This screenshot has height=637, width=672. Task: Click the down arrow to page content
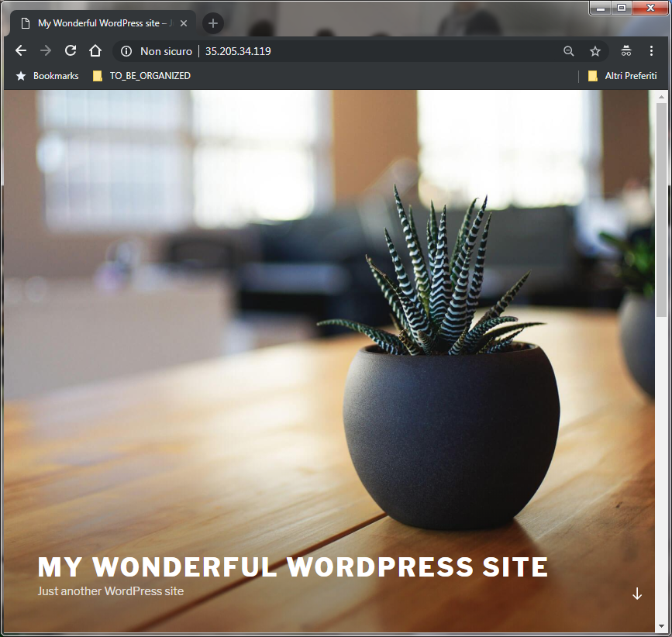click(x=637, y=594)
